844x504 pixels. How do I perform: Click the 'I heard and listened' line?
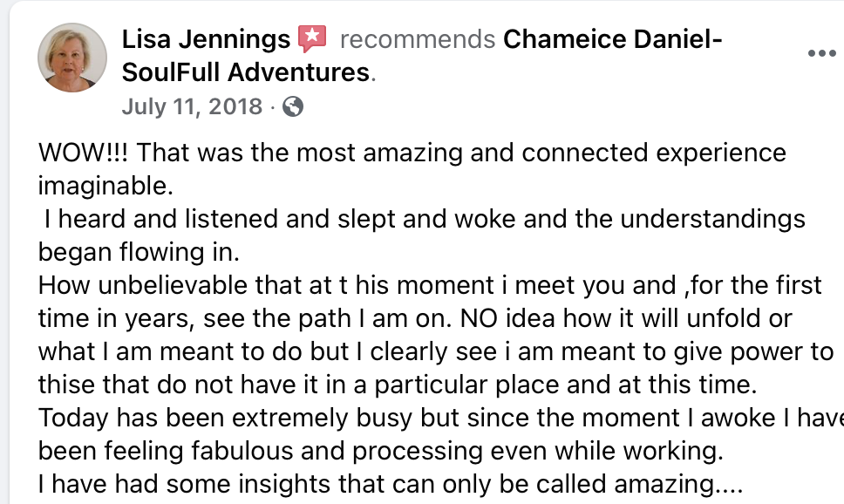click(x=425, y=219)
